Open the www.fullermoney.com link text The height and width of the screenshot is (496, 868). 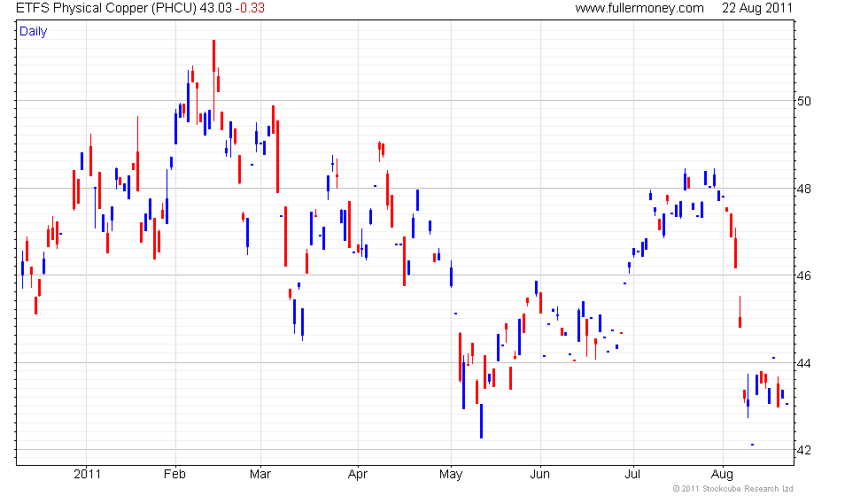click(x=639, y=8)
